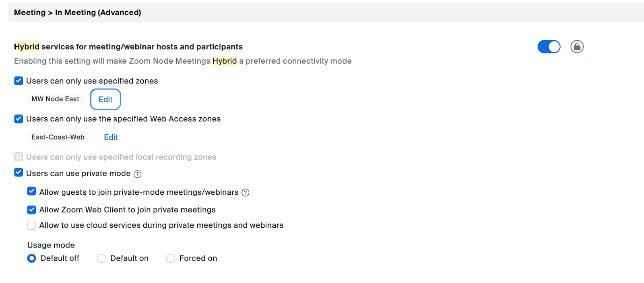
Task: Open help icon next to private mode
Action: click(138, 174)
